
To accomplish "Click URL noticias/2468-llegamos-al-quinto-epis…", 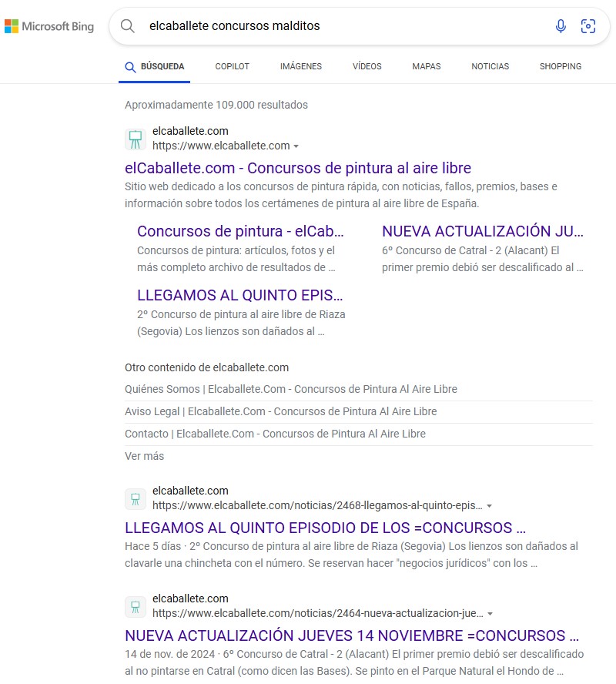I will point(317,505).
